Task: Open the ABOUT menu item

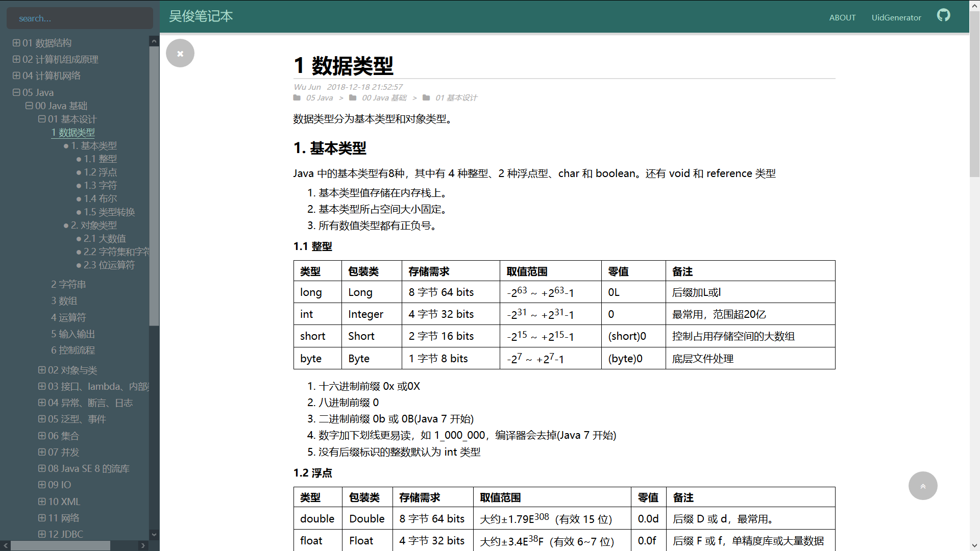Action: (842, 17)
